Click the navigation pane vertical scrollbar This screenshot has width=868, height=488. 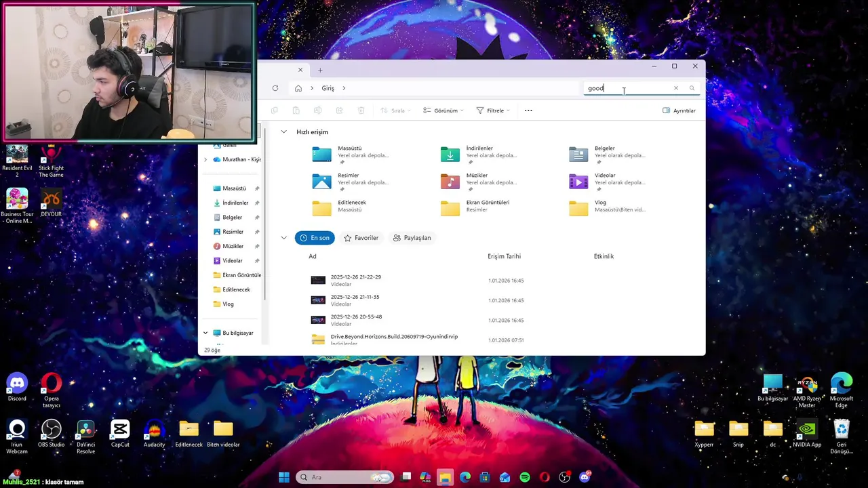[x=264, y=214]
